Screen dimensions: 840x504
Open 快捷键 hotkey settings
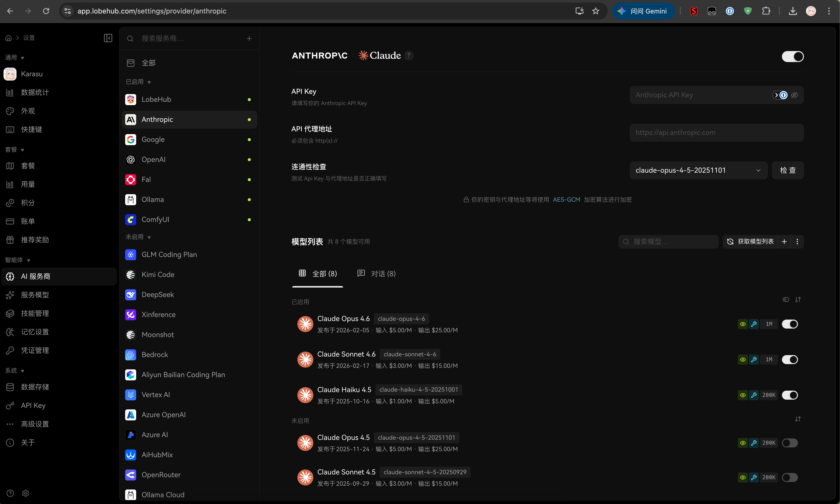[x=59, y=129]
